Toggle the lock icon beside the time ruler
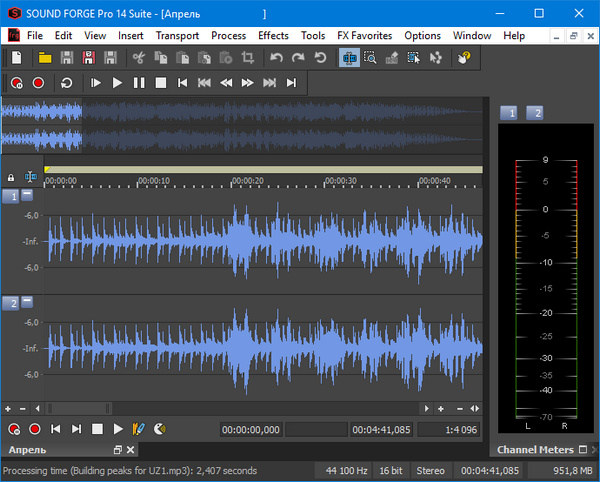This screenshot has height=482, width=600. click(11, 177)
